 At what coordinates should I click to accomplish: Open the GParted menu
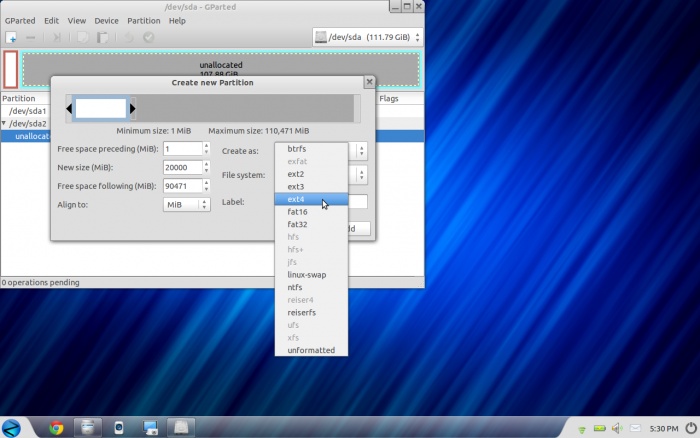coord(20,21)
